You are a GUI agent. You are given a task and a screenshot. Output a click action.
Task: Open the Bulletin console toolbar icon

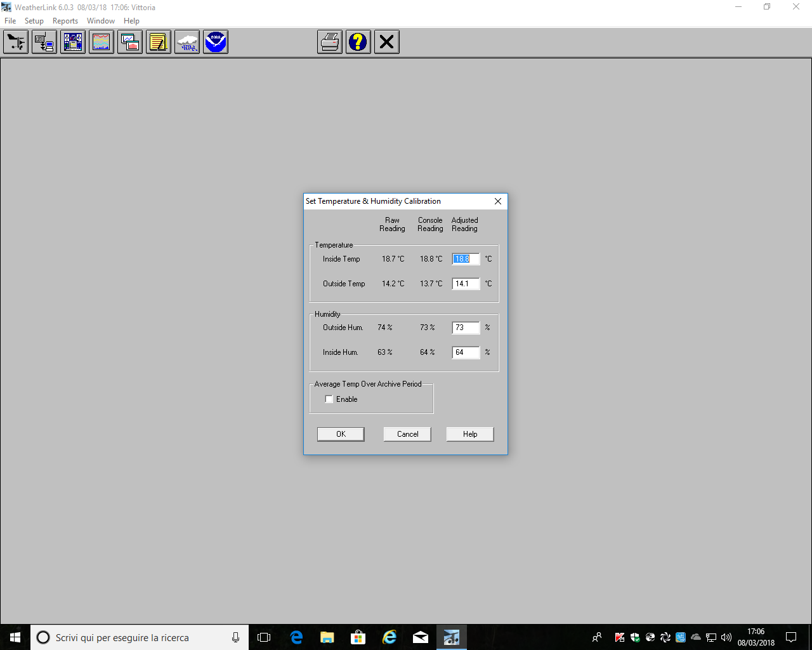[73, 42]
